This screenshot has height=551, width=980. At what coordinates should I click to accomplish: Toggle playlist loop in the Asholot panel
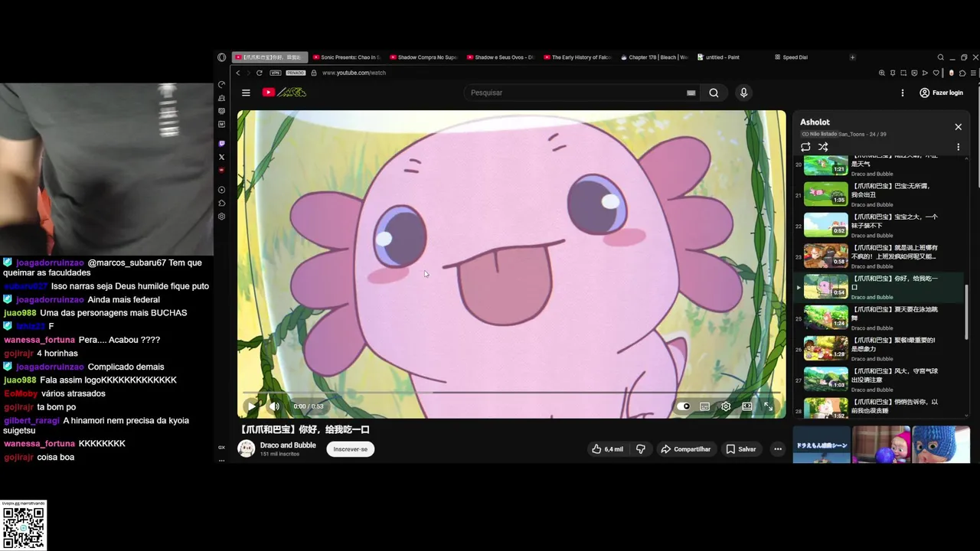[805, 147]
